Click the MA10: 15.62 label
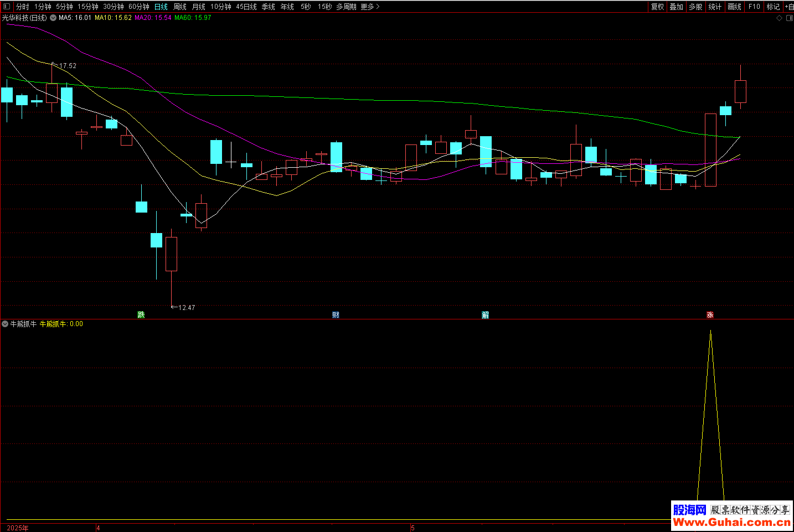Viewport: 794px width, 532px height. point(113,18)
